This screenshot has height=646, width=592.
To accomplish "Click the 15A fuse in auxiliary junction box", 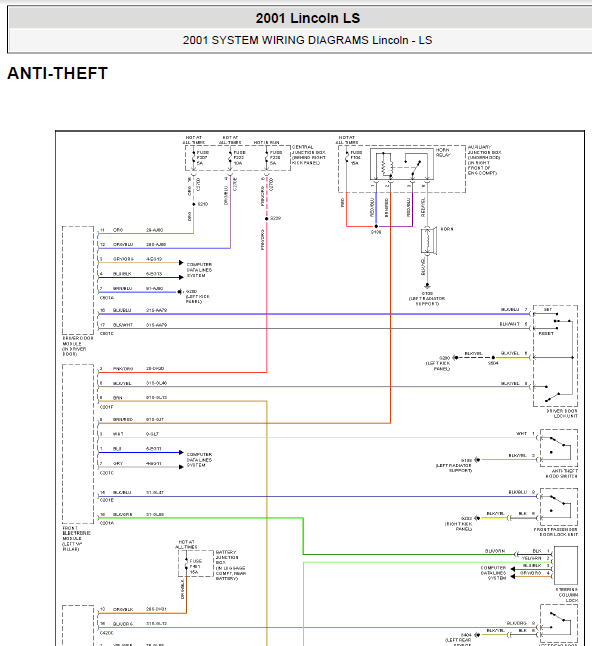I will point(346,158).
